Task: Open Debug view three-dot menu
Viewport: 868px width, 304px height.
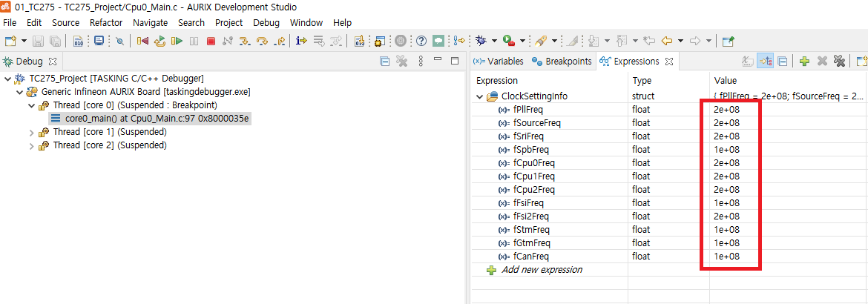Action: 421,61
